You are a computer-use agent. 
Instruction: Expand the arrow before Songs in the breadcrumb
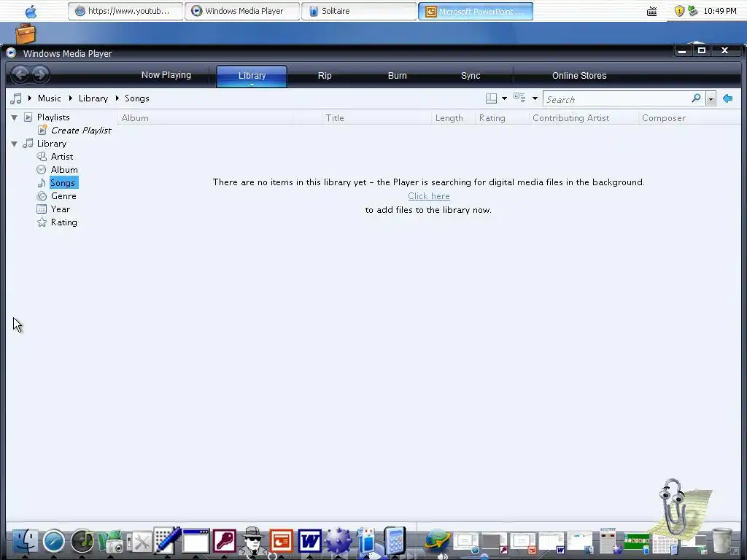[117, 98]
